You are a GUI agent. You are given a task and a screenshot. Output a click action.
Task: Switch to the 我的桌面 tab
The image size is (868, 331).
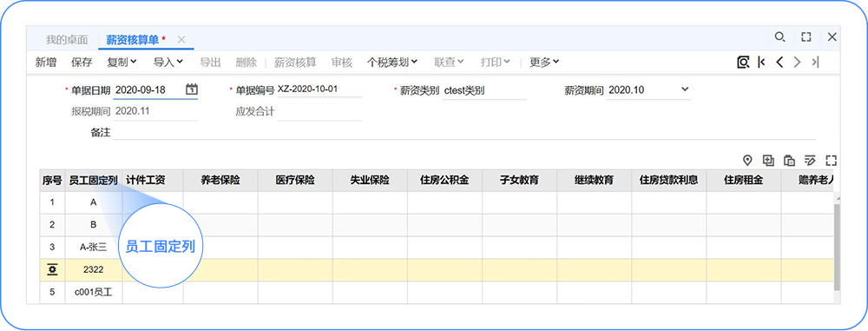coord(67,40)
